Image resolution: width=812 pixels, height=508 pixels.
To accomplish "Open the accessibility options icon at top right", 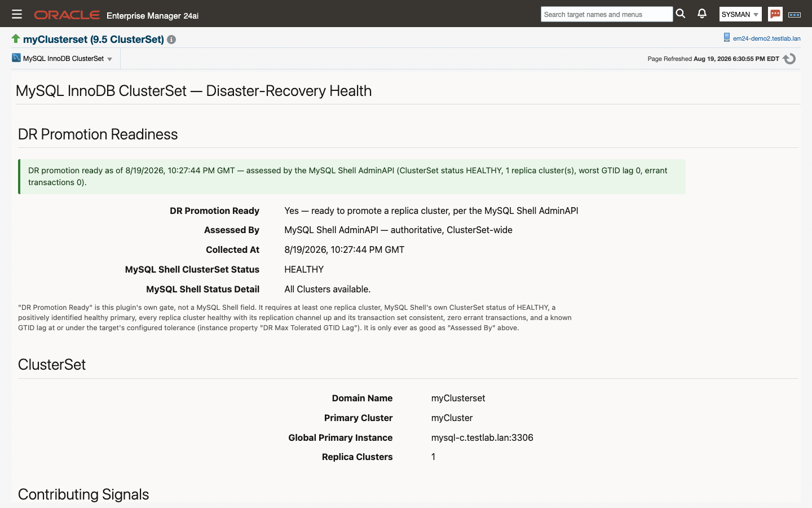I will [795, 15].
